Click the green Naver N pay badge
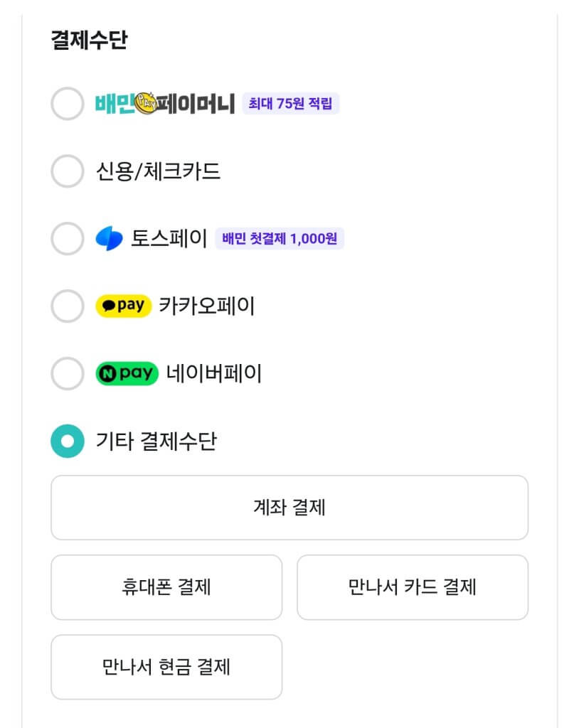The image size is (579, 728). (x=127, y=374)
